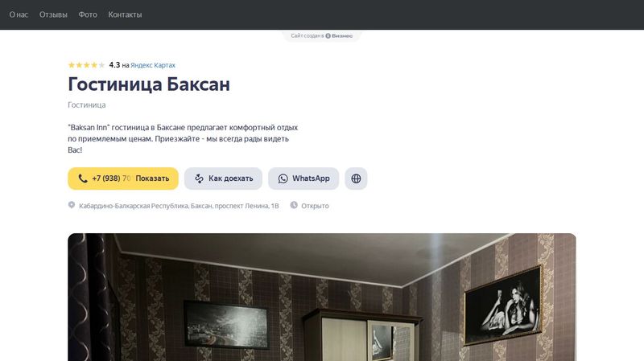Click the clock icon beside Открыто
Screen dimensions: 644x361
pyautogui.click(x=294, y=205)
